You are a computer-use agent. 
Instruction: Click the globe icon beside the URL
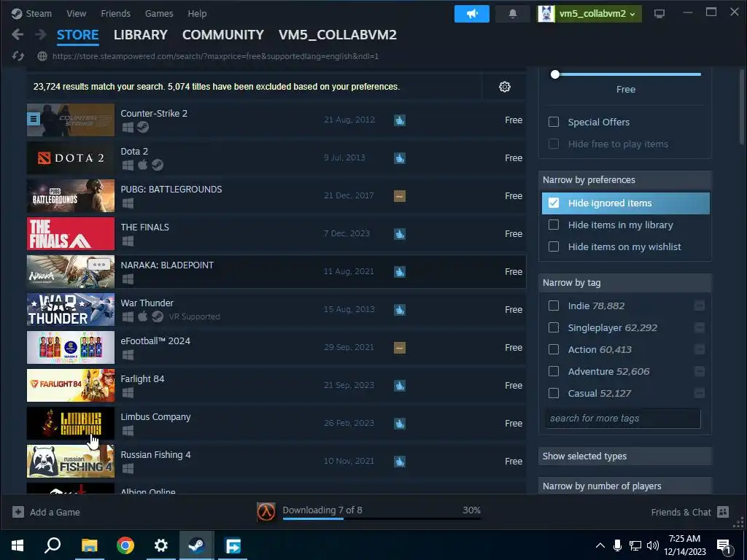42,56
